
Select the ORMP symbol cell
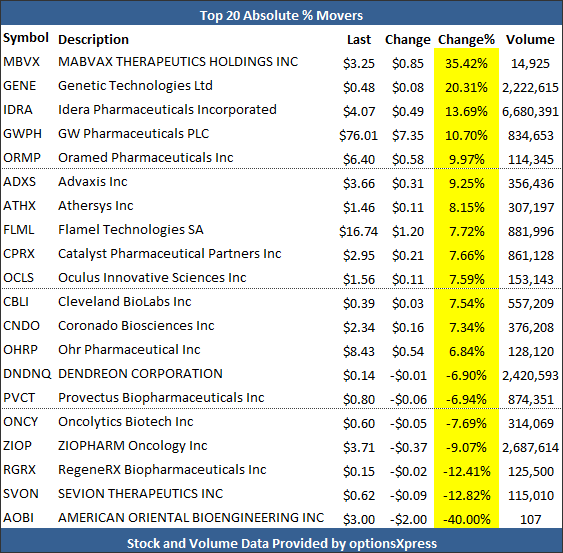click(22, 158)
